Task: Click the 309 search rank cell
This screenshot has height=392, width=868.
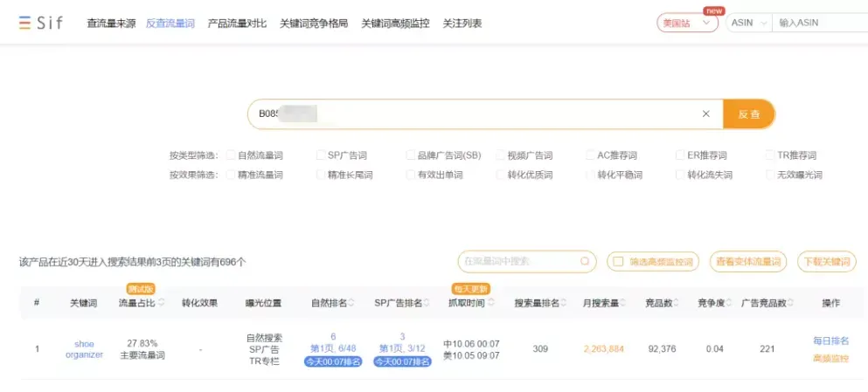Action: (539, 349)
